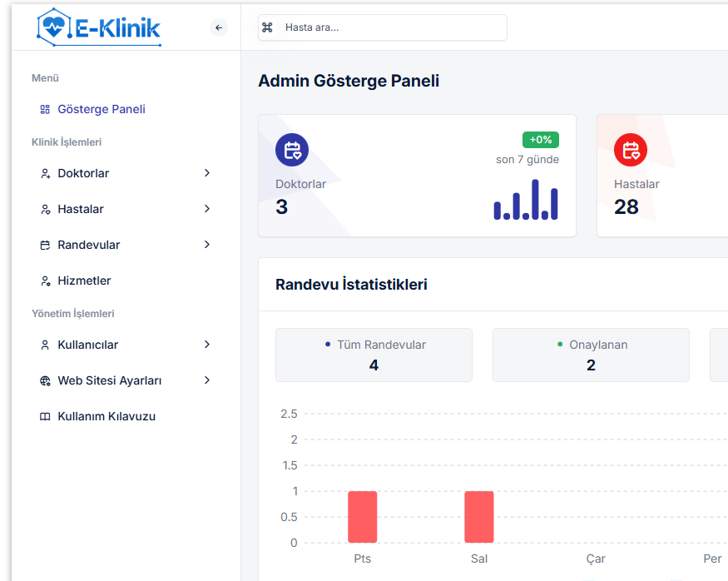
Task: Click the Web Sitesi Ayarları globe icon
Action: 46,381
